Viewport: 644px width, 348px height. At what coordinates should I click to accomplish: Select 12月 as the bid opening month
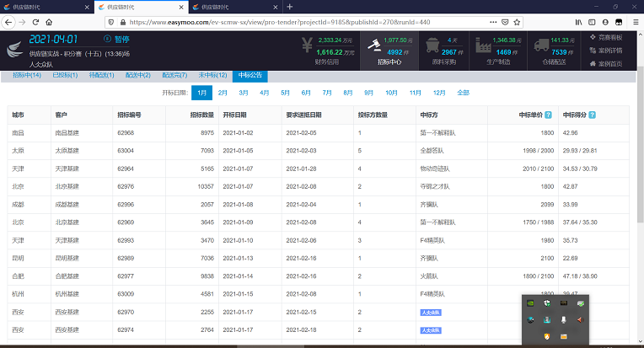439,93
